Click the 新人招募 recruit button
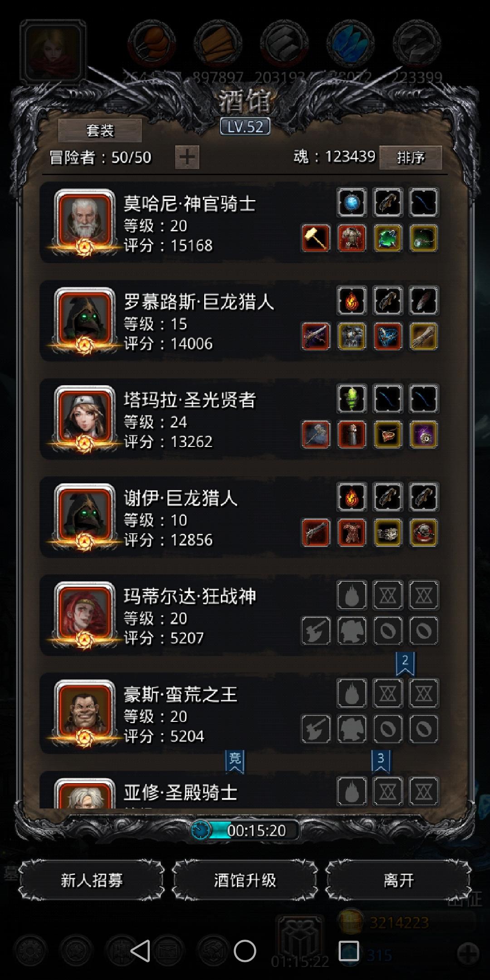 [92, 881]
